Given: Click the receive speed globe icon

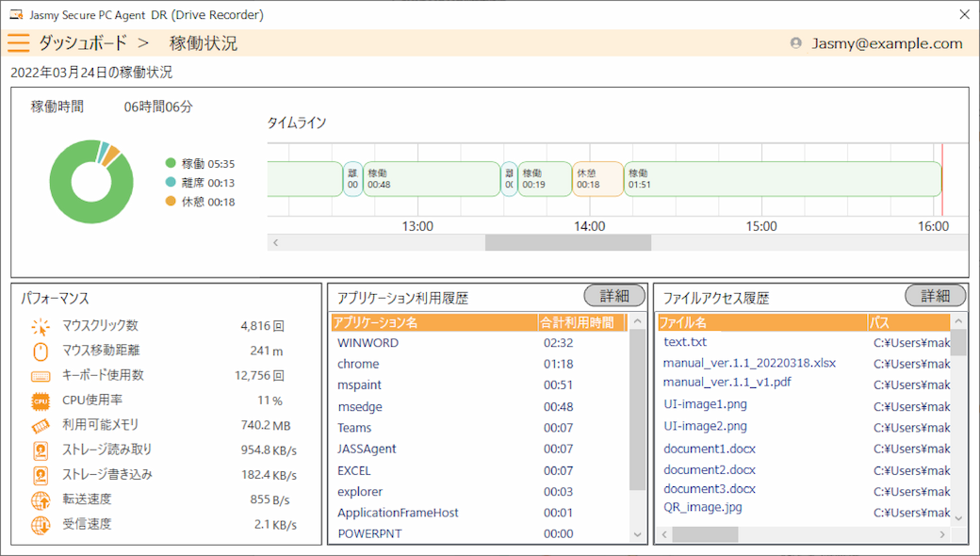Looking at the screenshot, I should (x=41, y=525).
